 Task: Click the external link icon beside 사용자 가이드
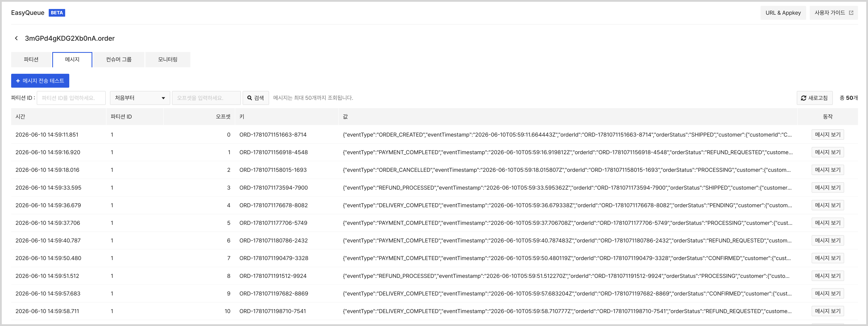pos(851,13)
